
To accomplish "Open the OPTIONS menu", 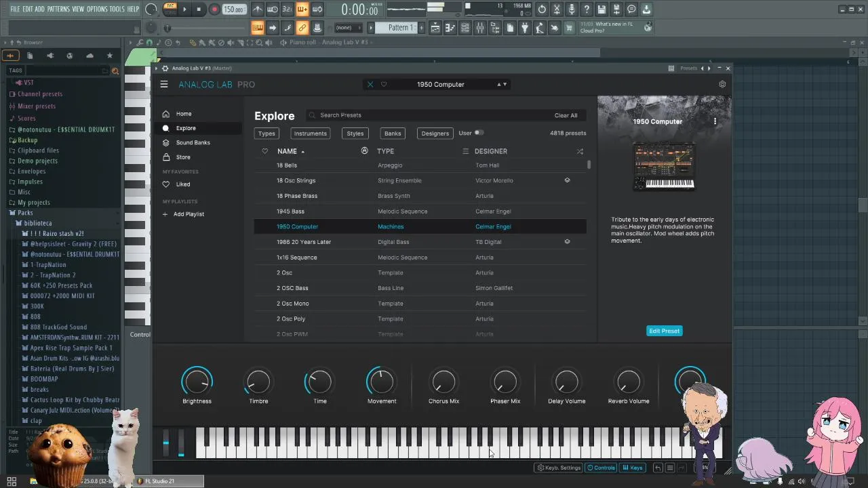I will click(97, 9).
